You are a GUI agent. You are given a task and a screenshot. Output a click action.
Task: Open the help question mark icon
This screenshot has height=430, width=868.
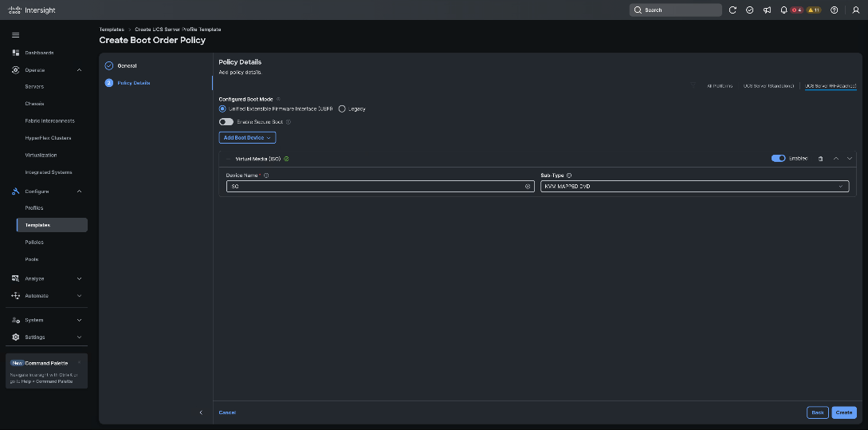point(835,10)
